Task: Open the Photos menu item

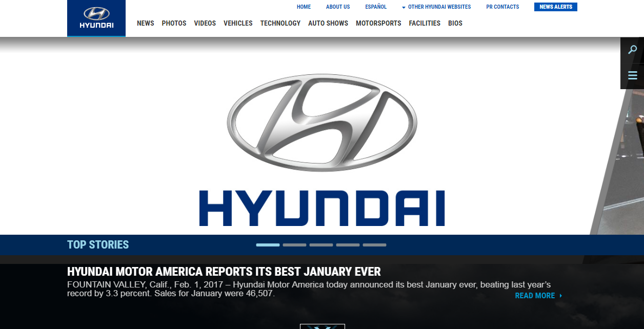Action: [174, 23]
